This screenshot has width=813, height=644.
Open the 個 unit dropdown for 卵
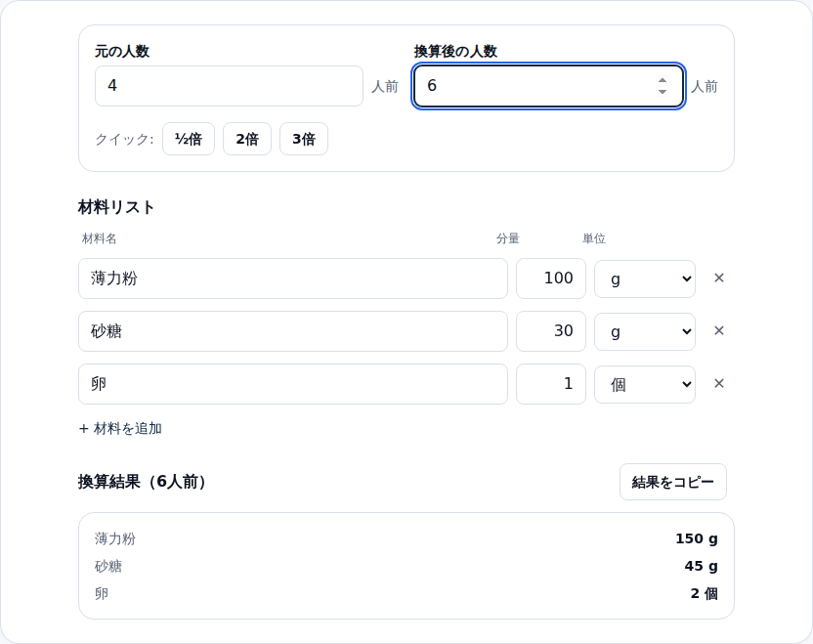click(x=645, y=385)
